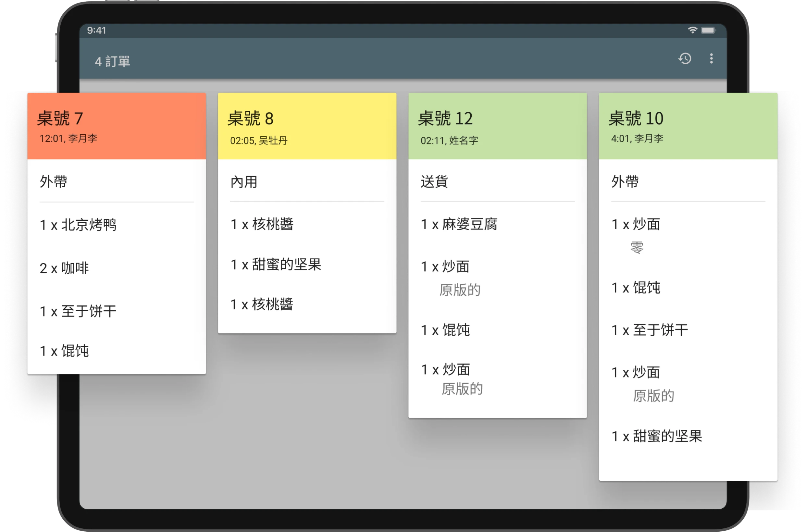Tap '12:01, 李月李' on table 7
The height and width of the screenshot is (532, 805).
coord(68,138)
